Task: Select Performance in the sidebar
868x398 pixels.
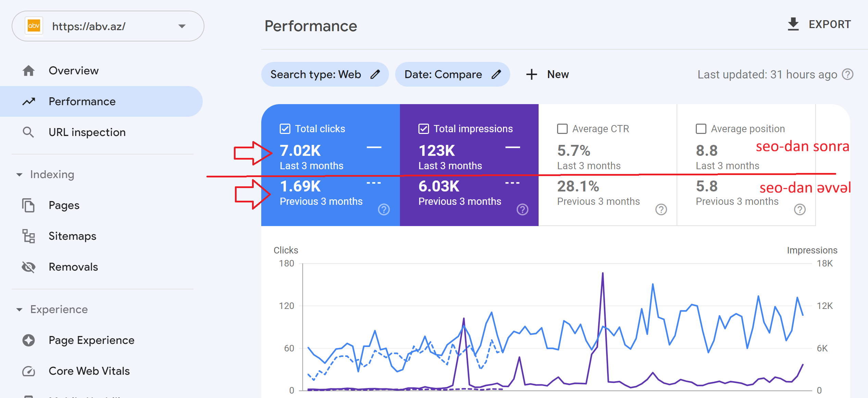Action: [x=82, y=101]
